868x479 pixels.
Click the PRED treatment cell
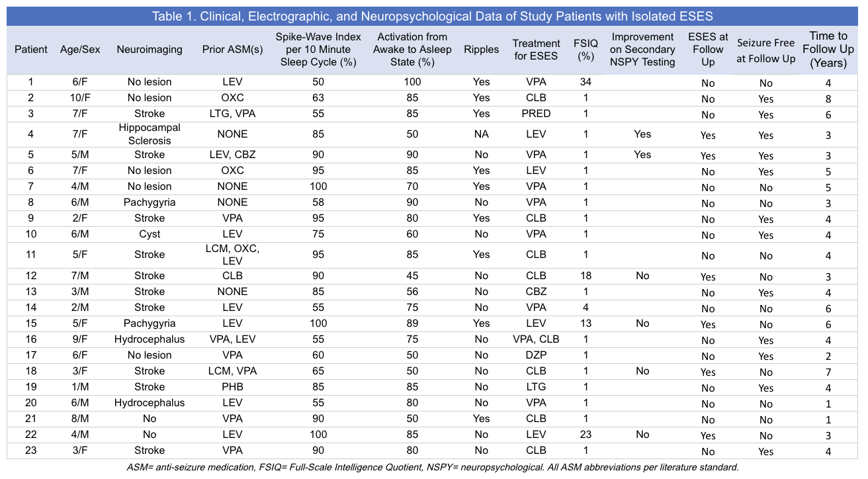click(x=536, y=114)
